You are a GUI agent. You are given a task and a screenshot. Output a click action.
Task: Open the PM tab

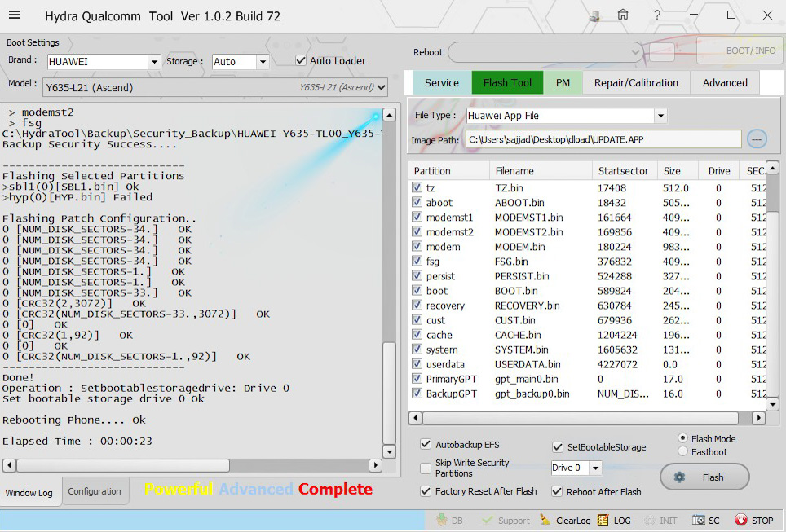click(x=563, y=82)
